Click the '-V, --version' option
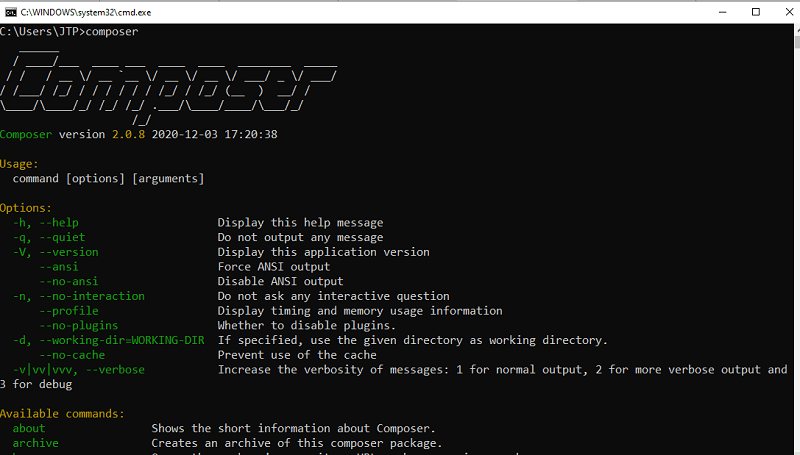800x455 pixels. [x=56, y=252]
